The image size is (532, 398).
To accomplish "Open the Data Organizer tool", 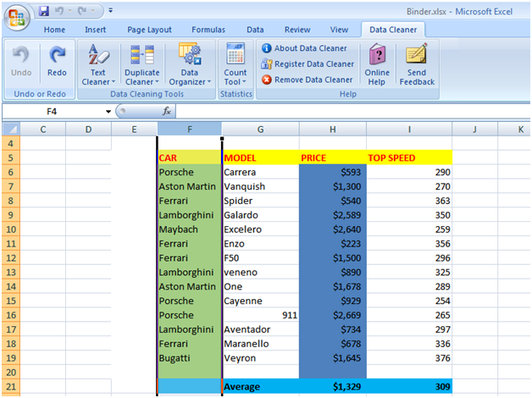I will pos(190,64).
